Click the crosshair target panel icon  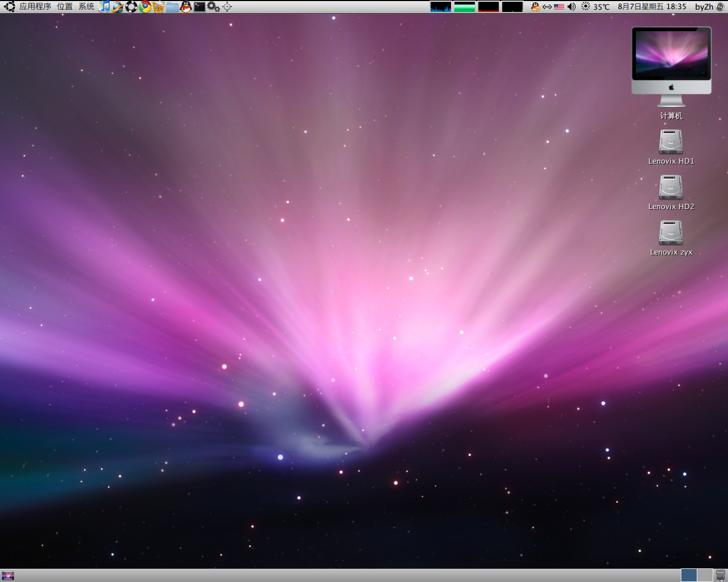(x=227, y=7)
